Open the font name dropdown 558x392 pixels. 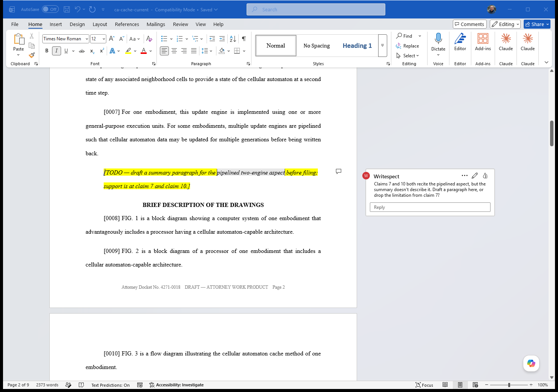87,39
